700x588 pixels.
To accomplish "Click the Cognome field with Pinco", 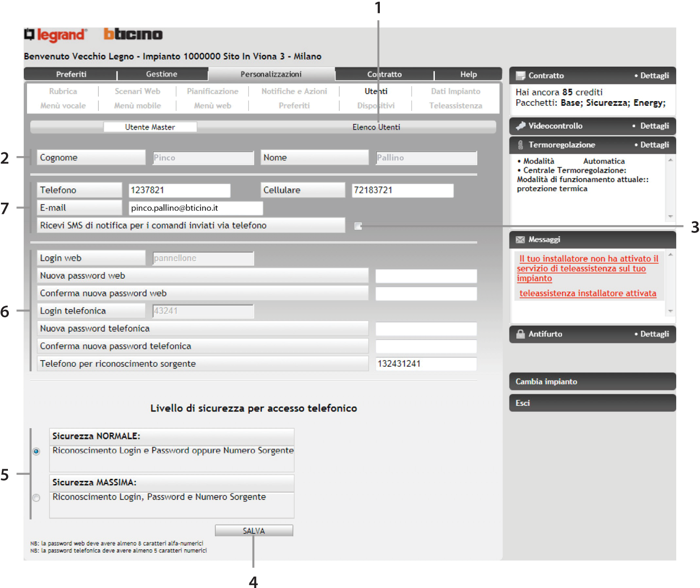I will [203, 157].
